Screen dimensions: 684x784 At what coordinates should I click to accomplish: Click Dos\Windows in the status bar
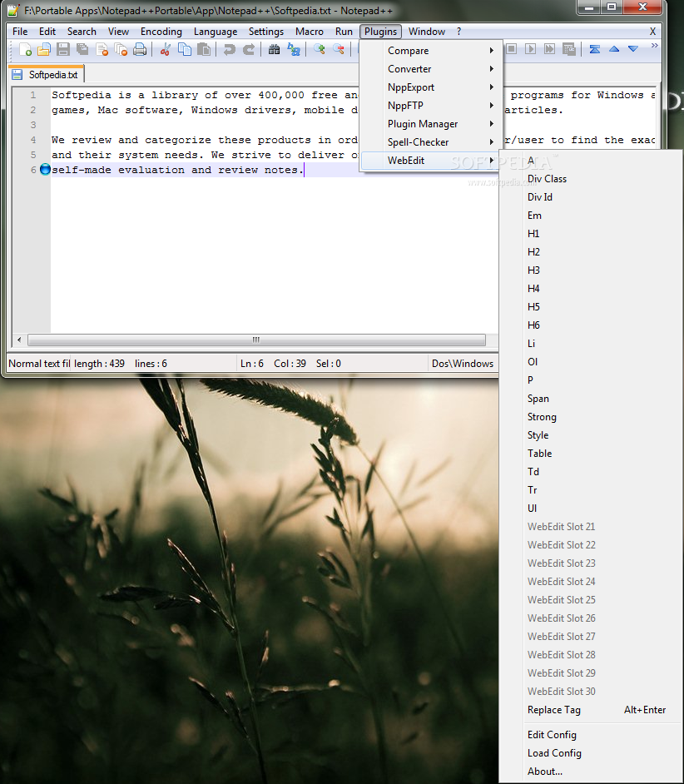tap(463, 364)
